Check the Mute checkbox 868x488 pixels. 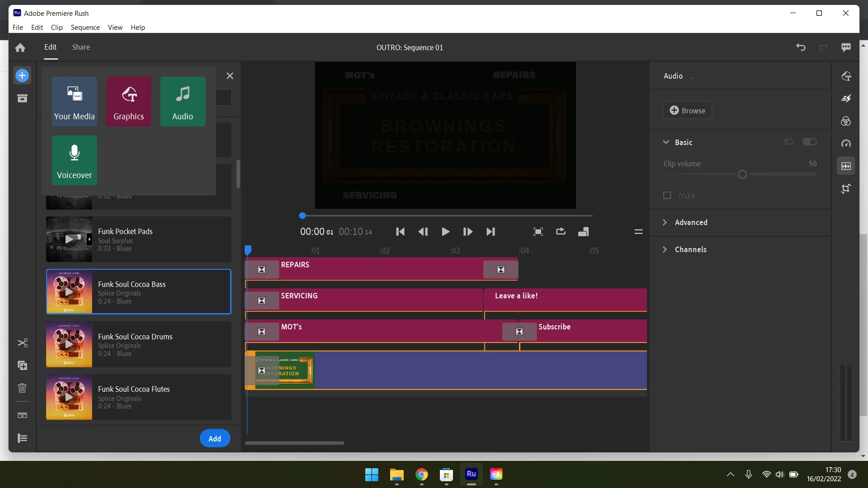pyautogui.click(x=667, y=196)
